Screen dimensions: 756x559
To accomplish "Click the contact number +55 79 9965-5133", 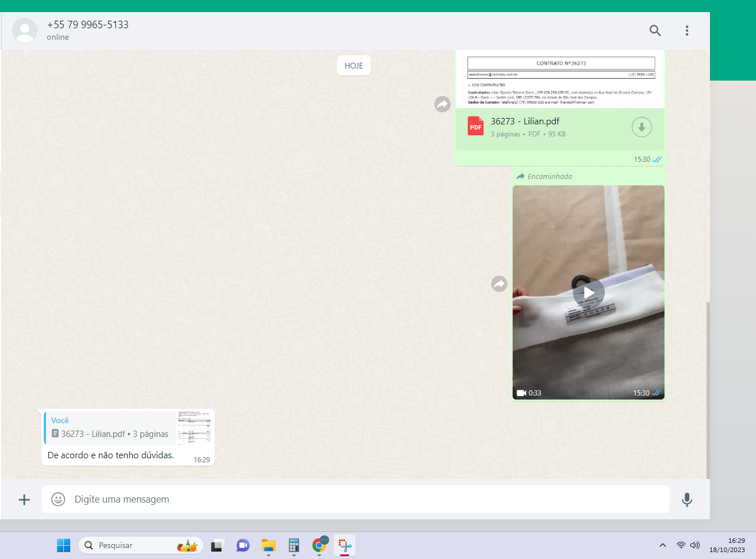I will tap(88, 25).
